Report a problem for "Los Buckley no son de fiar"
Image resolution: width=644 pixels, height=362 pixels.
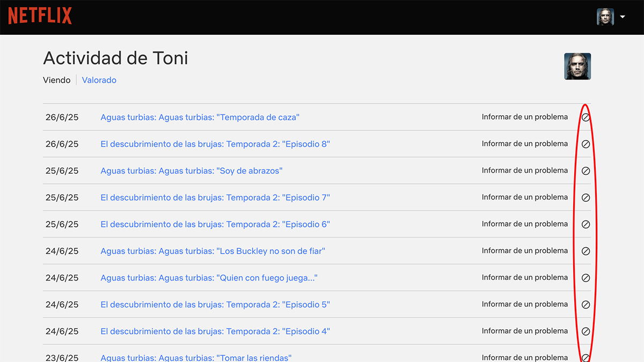[525, 250]
